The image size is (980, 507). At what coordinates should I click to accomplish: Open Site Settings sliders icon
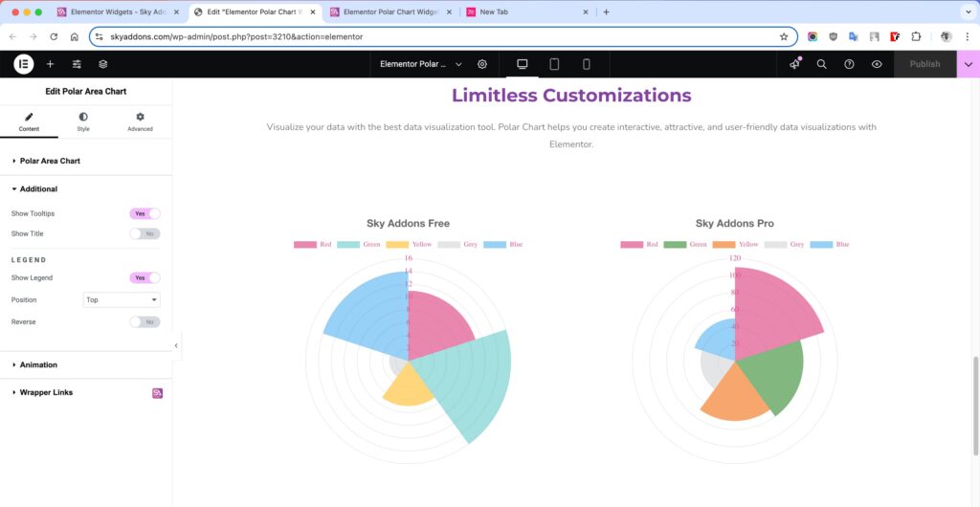pyautogui.click(x=77, y=64)
